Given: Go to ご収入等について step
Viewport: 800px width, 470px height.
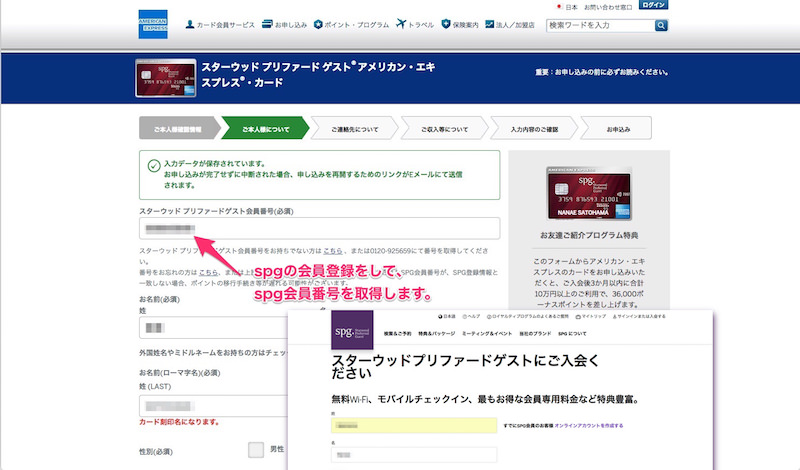Looking at the screenshot, I should 444,128.
